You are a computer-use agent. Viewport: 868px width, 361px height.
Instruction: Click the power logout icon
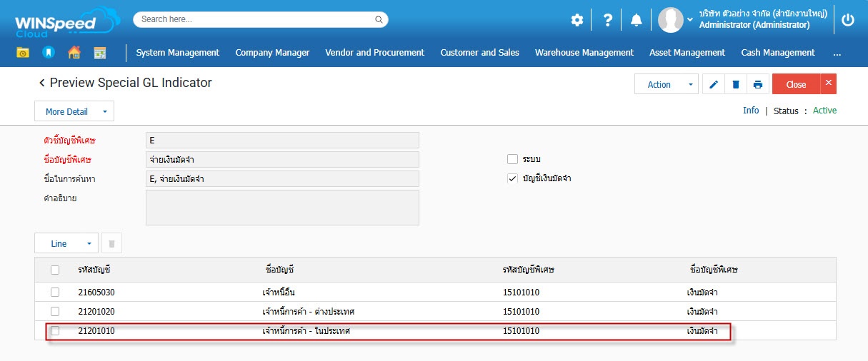point(848,20)
